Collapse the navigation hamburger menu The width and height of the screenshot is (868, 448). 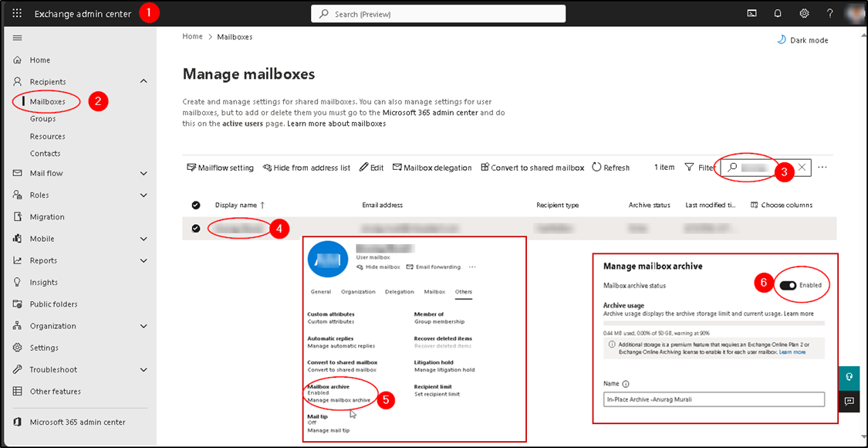(x=17, y=38)
